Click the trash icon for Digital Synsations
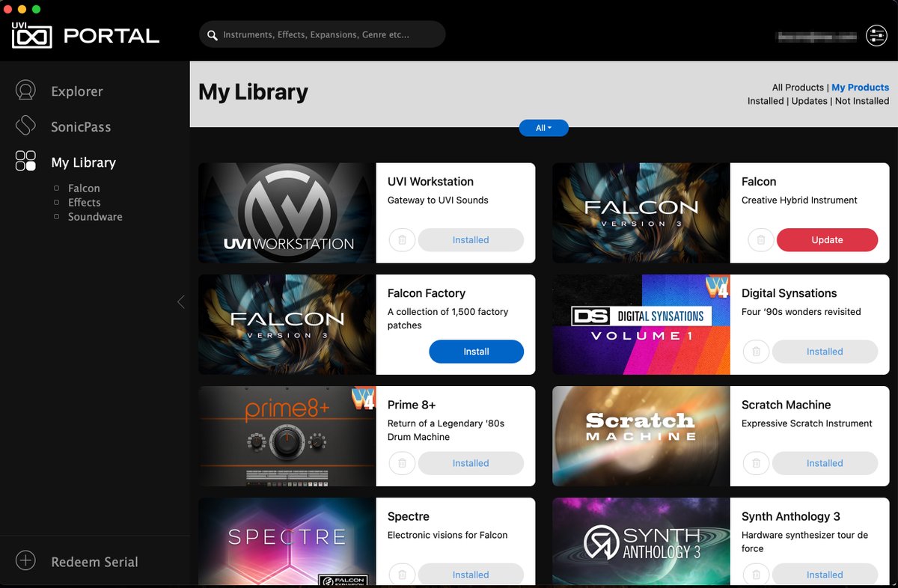This screenshot has width=898, height=588. (x=756, y=352)
